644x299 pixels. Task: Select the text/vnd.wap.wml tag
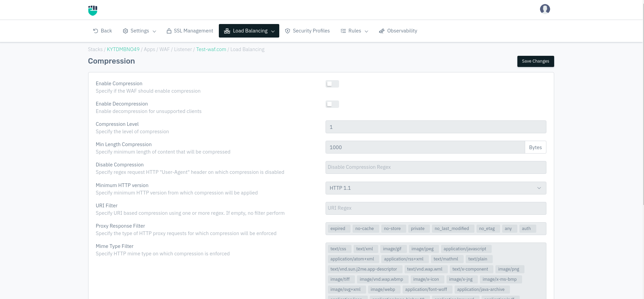click(x=426, y=269)
